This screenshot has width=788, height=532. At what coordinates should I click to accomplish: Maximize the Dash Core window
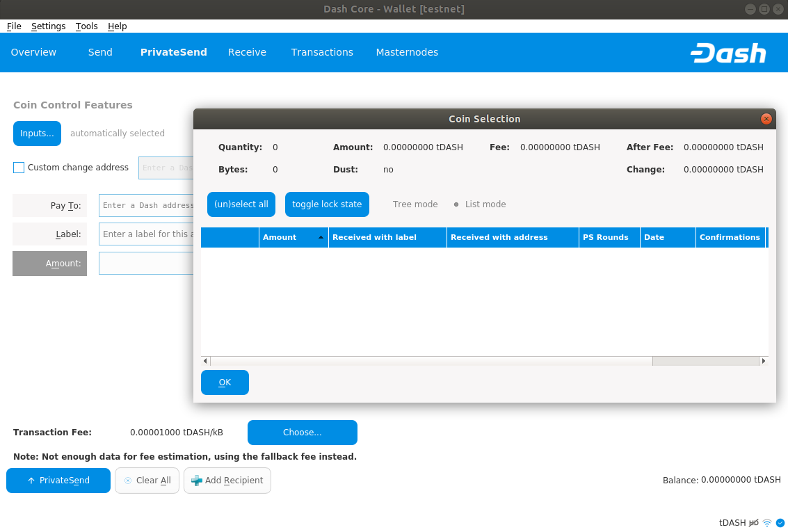(x=764, y=9)
